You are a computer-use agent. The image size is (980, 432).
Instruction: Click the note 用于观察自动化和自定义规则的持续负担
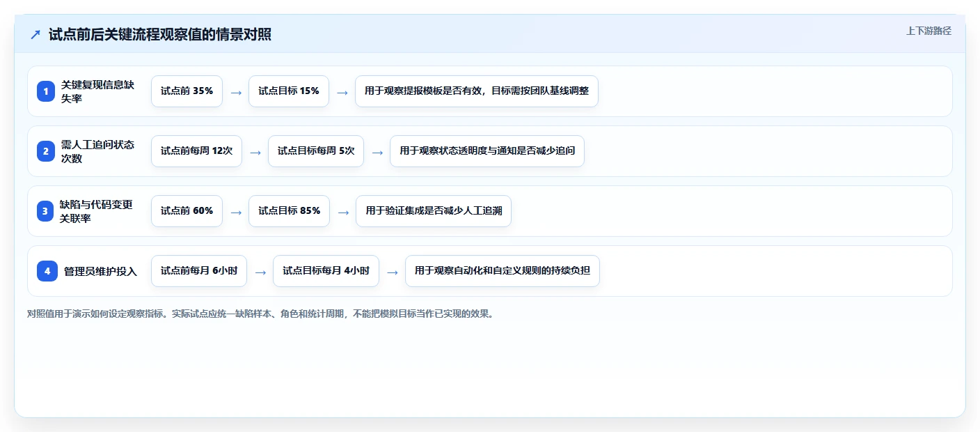[x=502, y=271]
